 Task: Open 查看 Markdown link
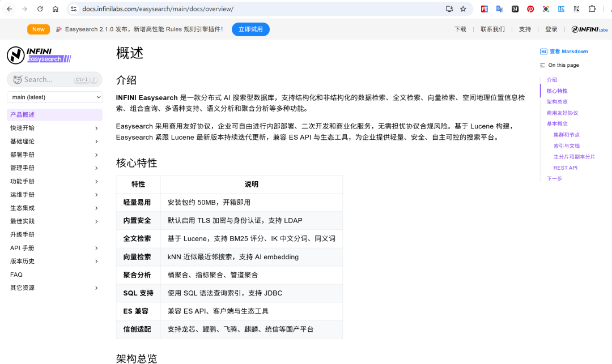[x=569, y=52]
